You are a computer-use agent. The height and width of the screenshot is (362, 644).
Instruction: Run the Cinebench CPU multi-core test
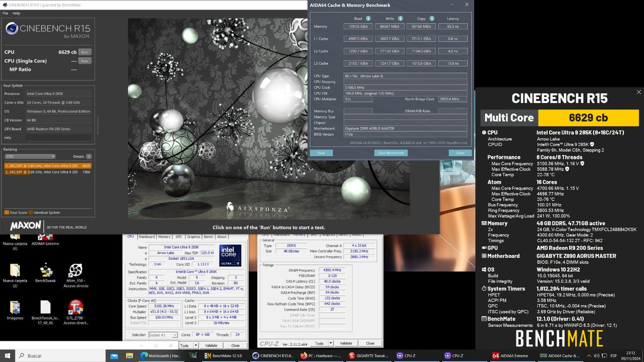[85, 52]
